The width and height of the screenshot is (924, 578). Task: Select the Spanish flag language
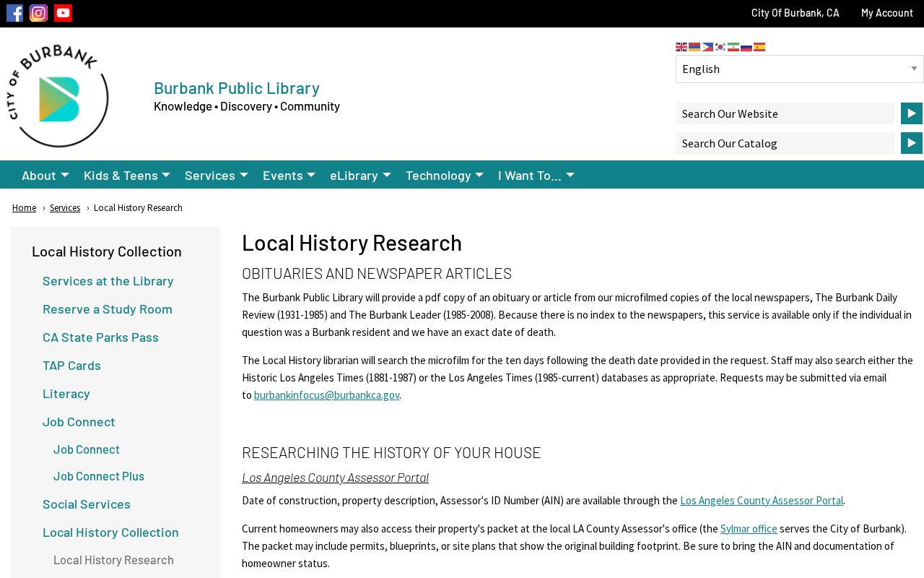pyautogui.click(x=759, y=47)
